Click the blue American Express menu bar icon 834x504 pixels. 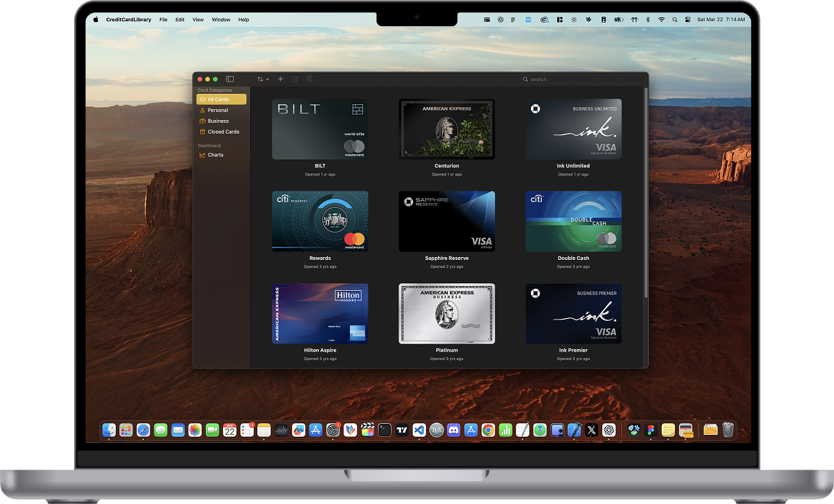click(528, 20)
